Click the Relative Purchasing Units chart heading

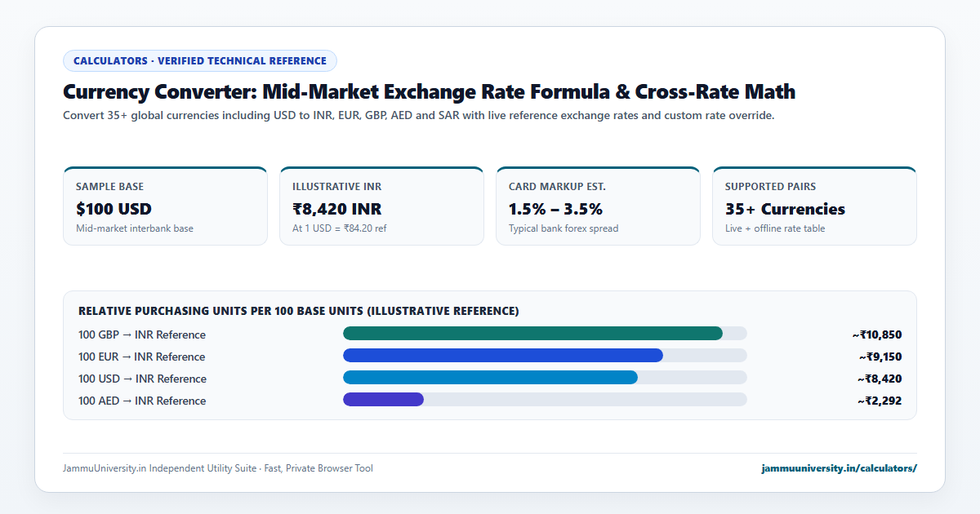(298, 311)
